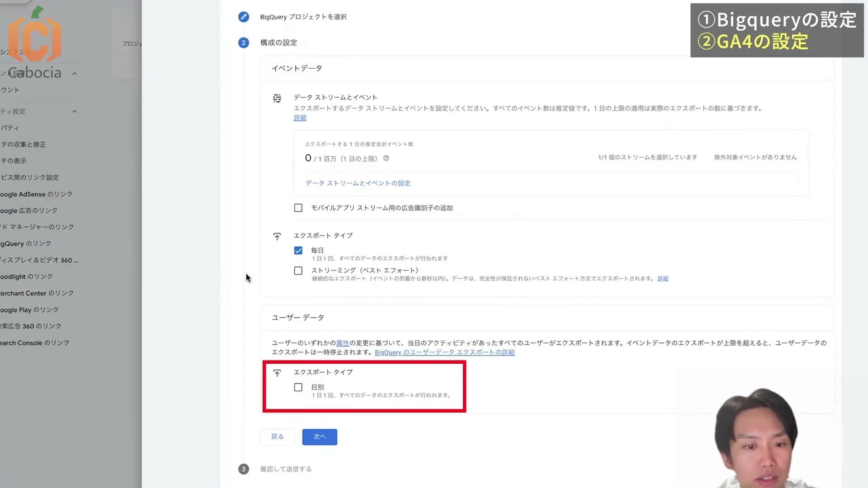Open BigQuery のユーザーデータ エクスポートの詳細 link

(444, 352)
